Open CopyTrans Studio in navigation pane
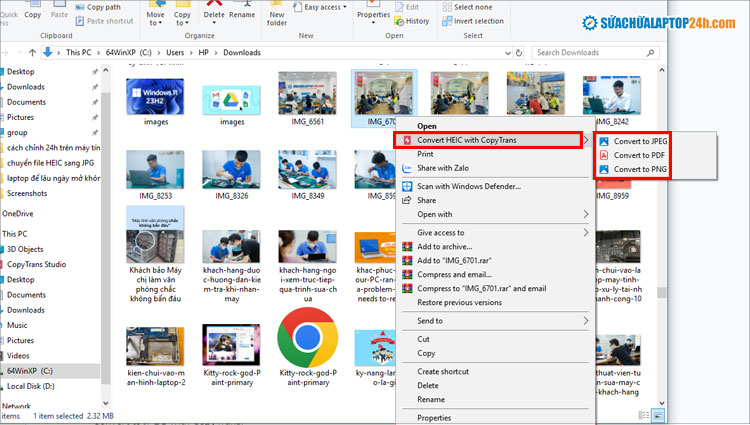The image size is (750, 425). click(36, 264)
